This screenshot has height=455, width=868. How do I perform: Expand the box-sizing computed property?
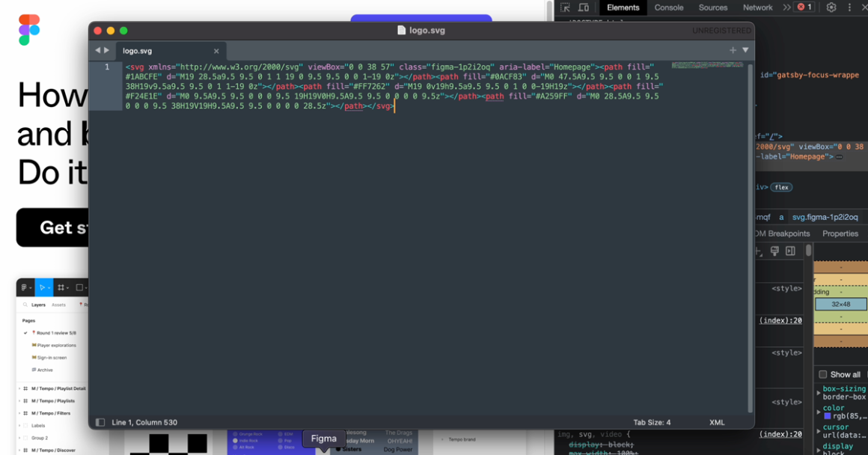pyautogui.click(x=818, y=393)
